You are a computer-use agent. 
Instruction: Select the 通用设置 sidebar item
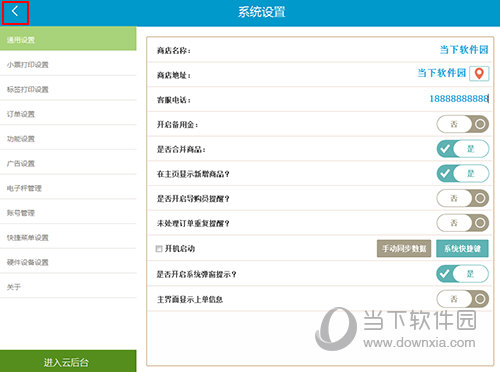(x=68, y=39)
